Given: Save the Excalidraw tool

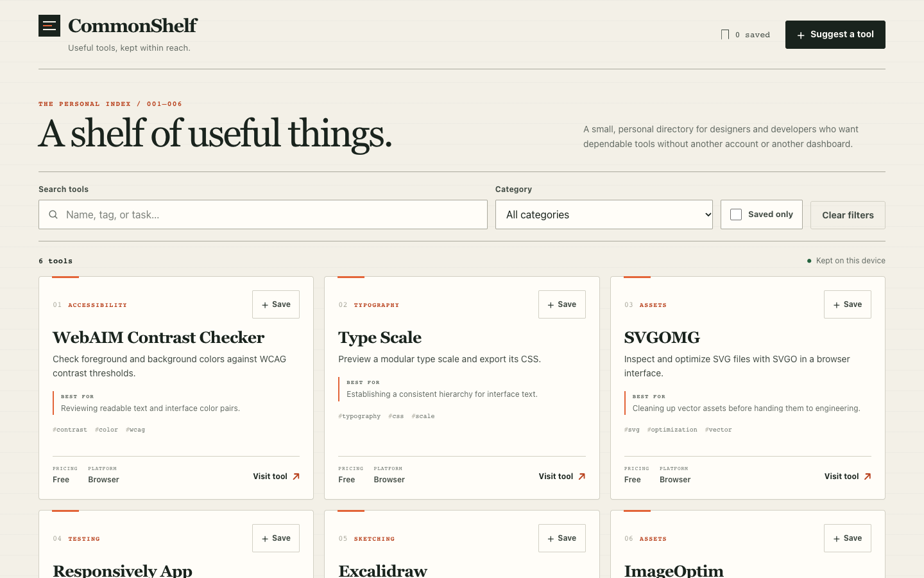Looking at the screenshot, I should point(561,538).
